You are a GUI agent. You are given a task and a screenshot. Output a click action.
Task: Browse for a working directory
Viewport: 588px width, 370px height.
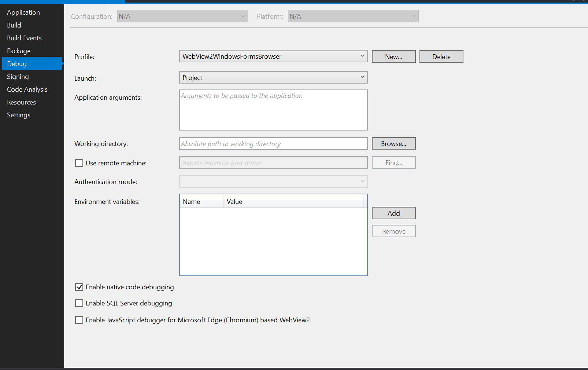click(x=393, y=143)
